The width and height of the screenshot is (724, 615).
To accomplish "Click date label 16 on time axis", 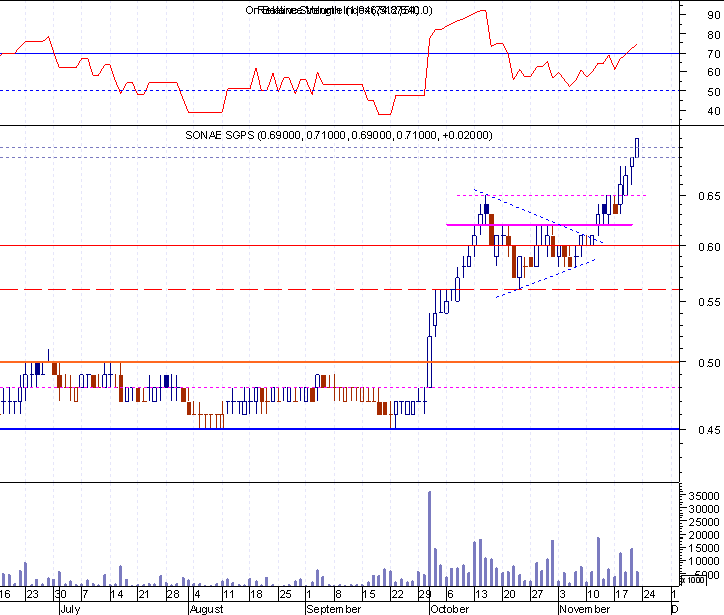I will (x=5, y=594).
